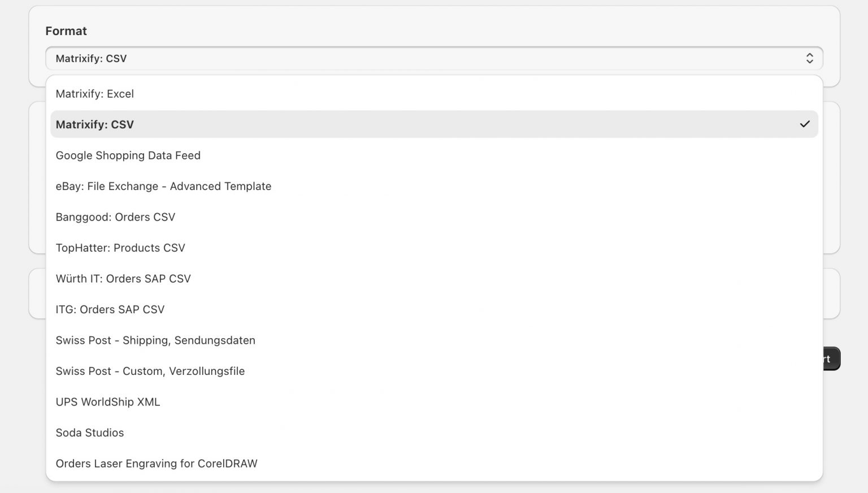Select Orders Laser Engraving for CorelDRAW
This screenshot has height=493, width=868.
pos(157,464)
